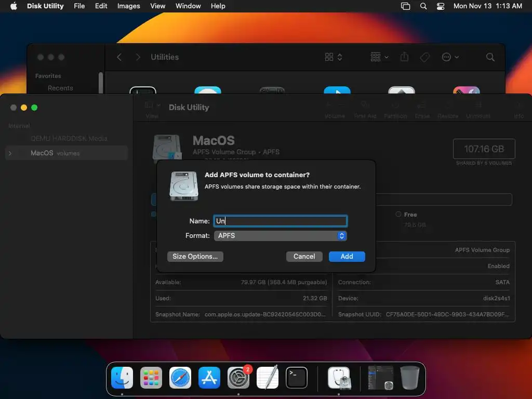Click the Snapshot UUID value

pyautogui.click(x=447, y=314)
